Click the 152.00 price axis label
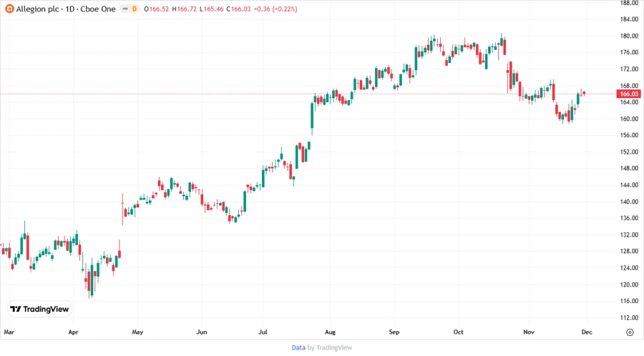 click(629, 152)
